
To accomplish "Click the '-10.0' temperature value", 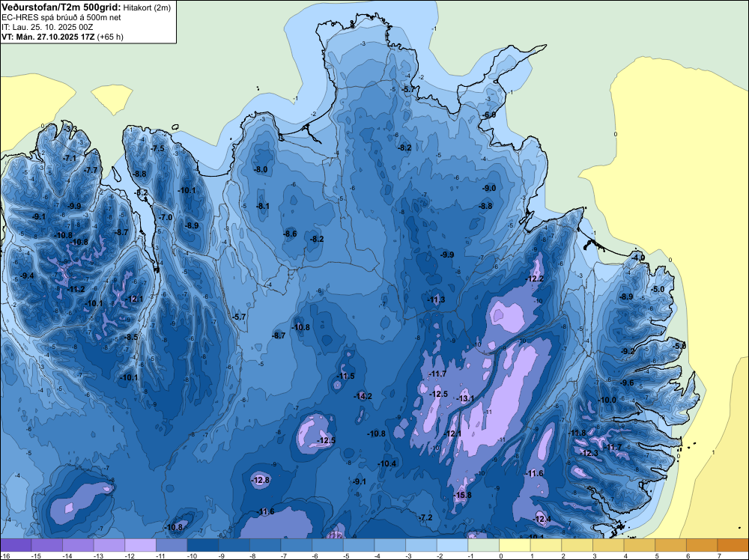I will click(607, 400).
